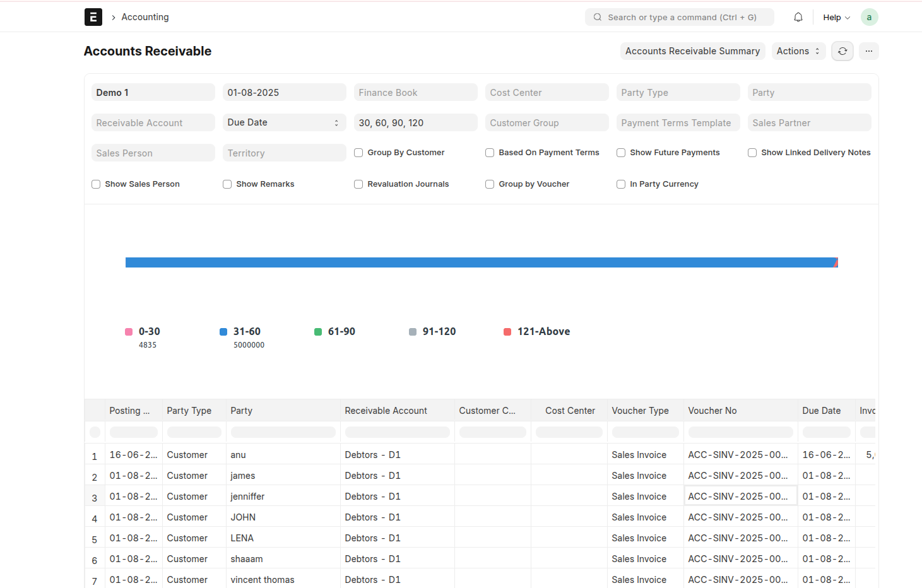
Task: Enable Show Sales Person
Action: coord(96,184)
